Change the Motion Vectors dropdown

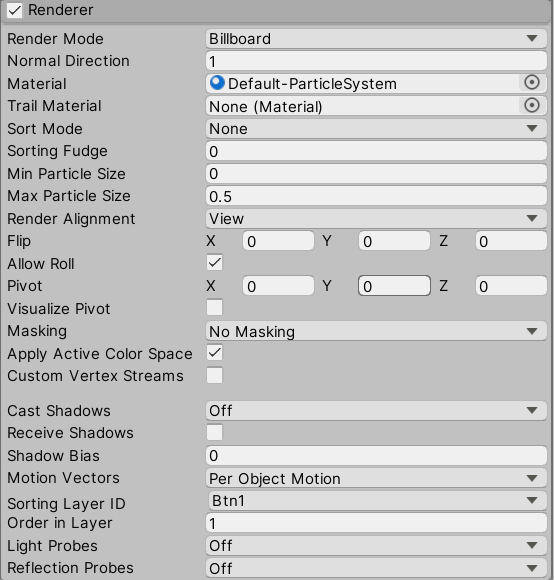pyautogui.click(x=376, y=478)
